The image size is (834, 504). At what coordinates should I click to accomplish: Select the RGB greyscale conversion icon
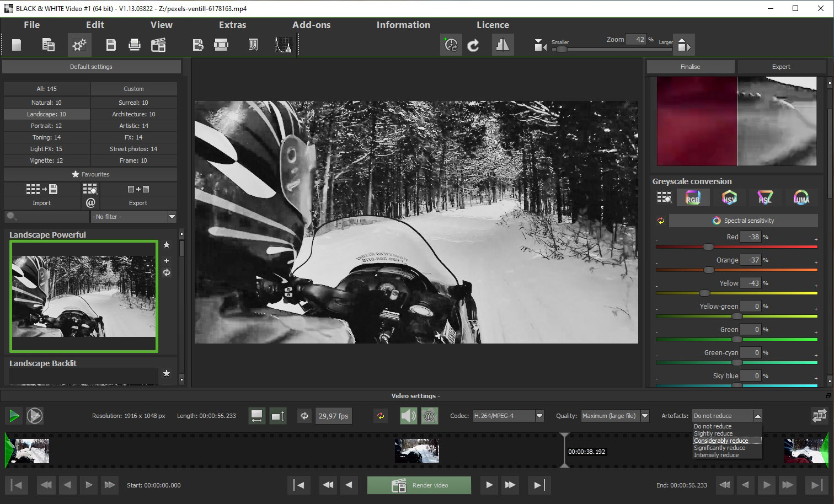[x=693, y=198]
